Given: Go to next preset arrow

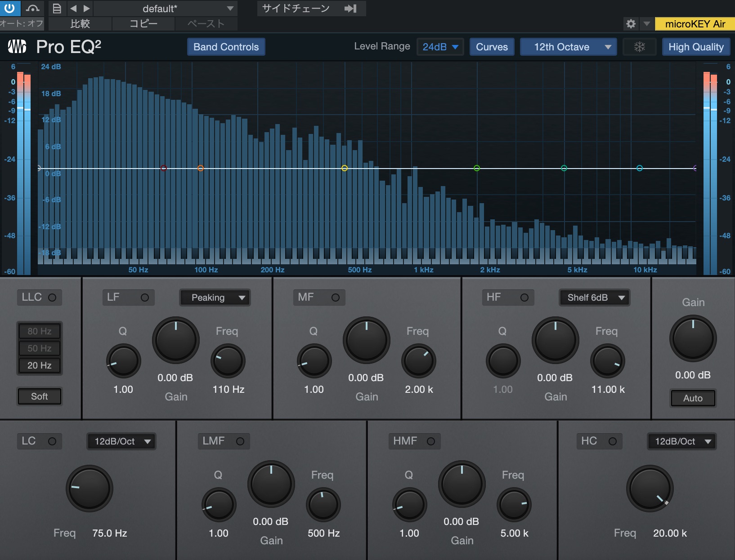Looking at the screenshot, I should tap(87, 8).
